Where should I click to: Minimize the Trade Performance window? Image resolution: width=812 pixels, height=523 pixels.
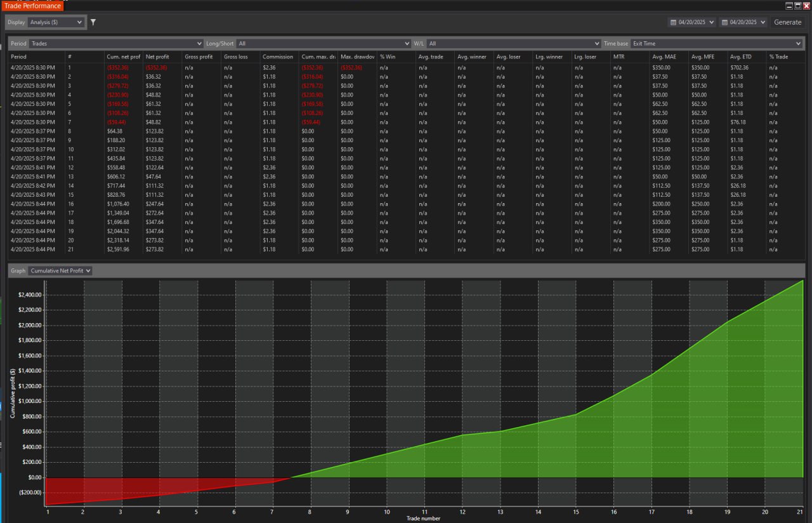point(789,5)
